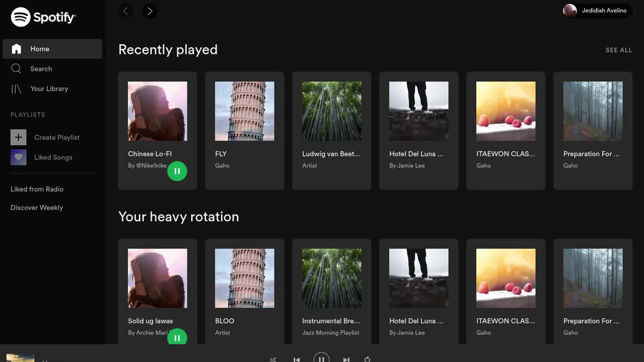Click the Search magnifier icon
The height and width of the screenshot is (362, 644).
16,68
